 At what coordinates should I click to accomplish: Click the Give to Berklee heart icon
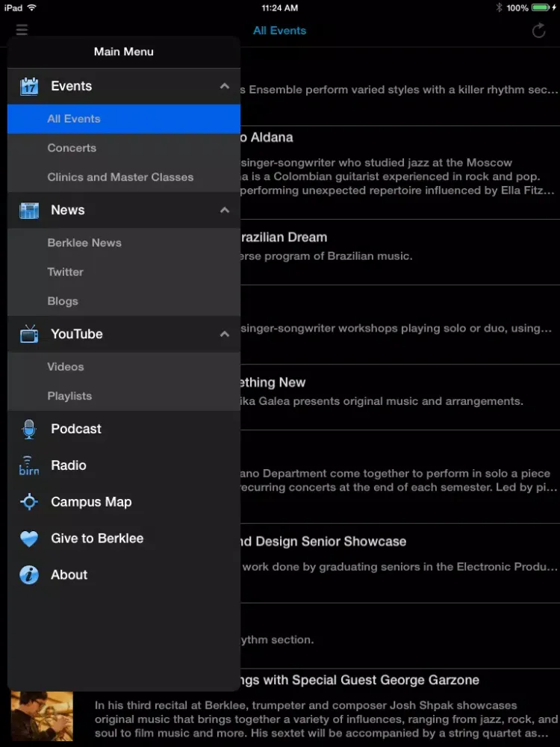[29, 539]
